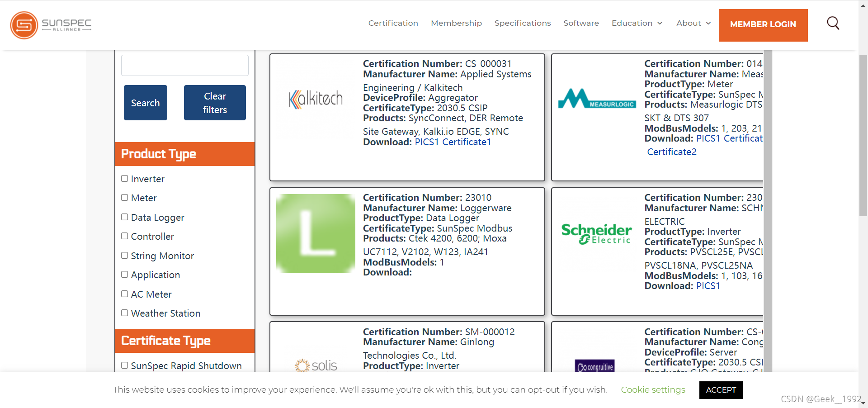
Task: Focus the certification search text field
Action: 185,65
